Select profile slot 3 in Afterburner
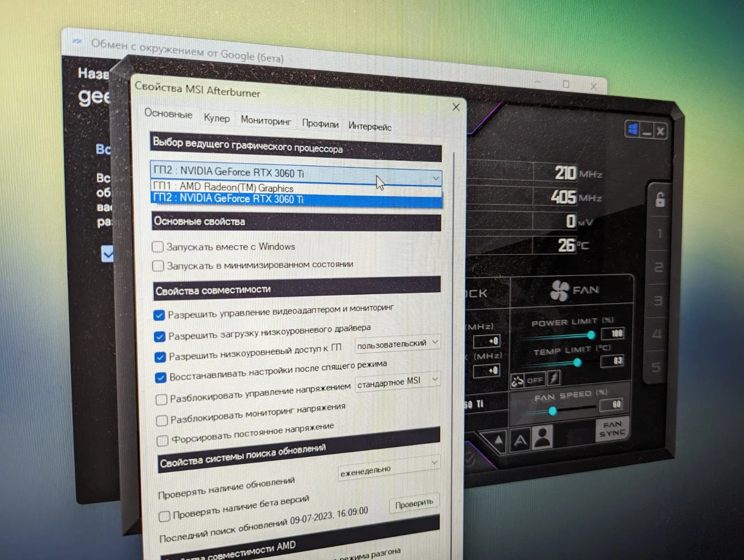The width and height of the screenshot is (744, 560). click(658, 301)
